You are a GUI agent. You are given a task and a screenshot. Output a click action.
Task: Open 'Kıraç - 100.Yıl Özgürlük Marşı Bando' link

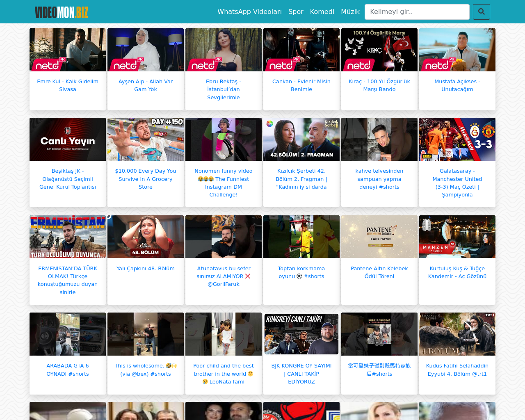379,85
